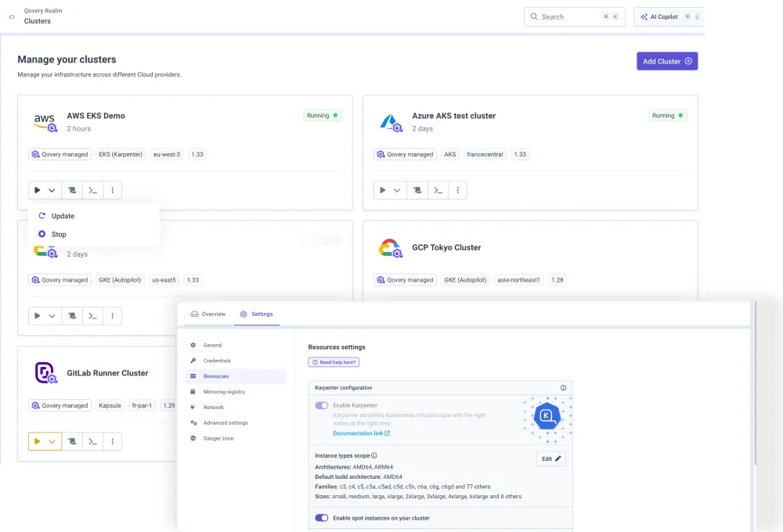783x532 pixels.
Task: Open the Azure AKS test cluster title
Action: [x=454, y=116]
